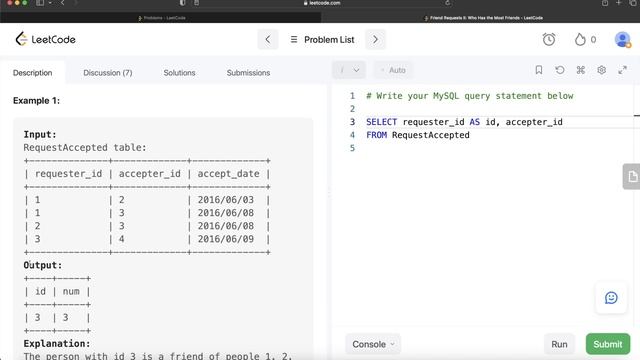Reload page icon in address bar
The width and height of the screenshot is (640, 360).
pos(448,3)
